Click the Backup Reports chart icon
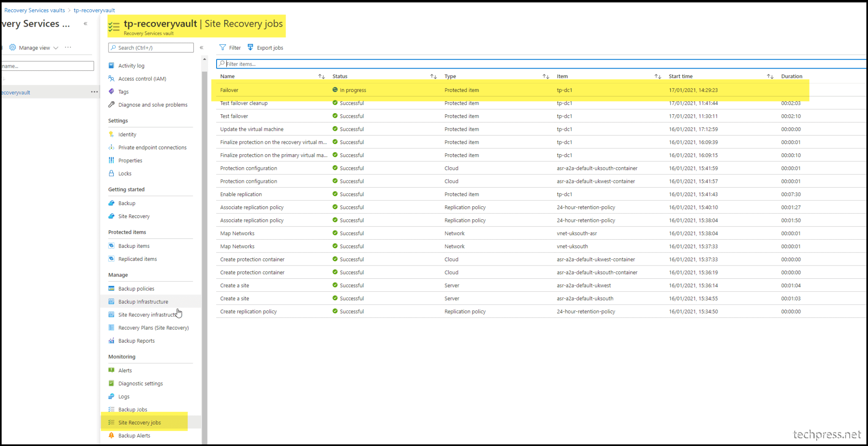 coord(111,341)
